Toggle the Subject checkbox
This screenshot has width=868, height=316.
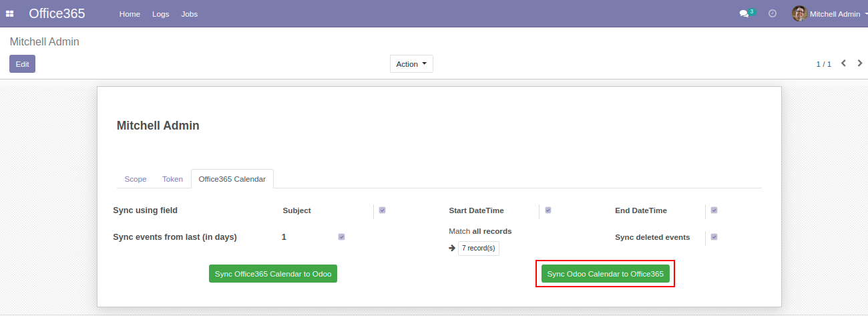[x=382, y=210]
